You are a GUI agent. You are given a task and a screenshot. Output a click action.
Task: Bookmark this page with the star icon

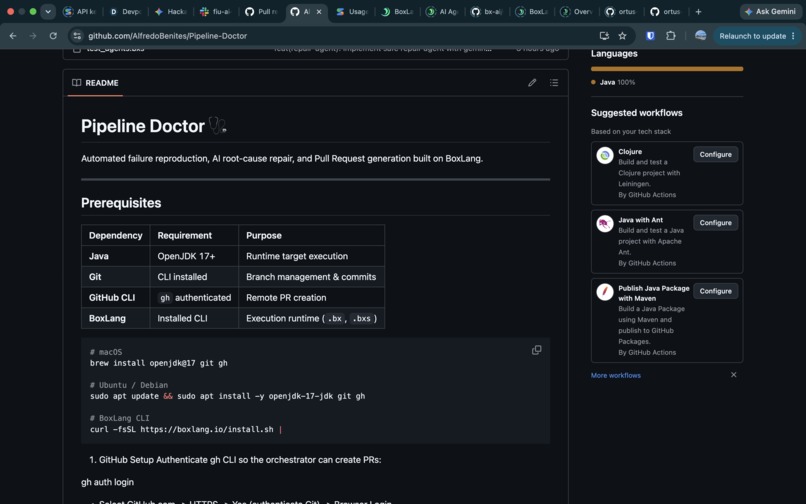pyautogui.click(x=622, y=36)
